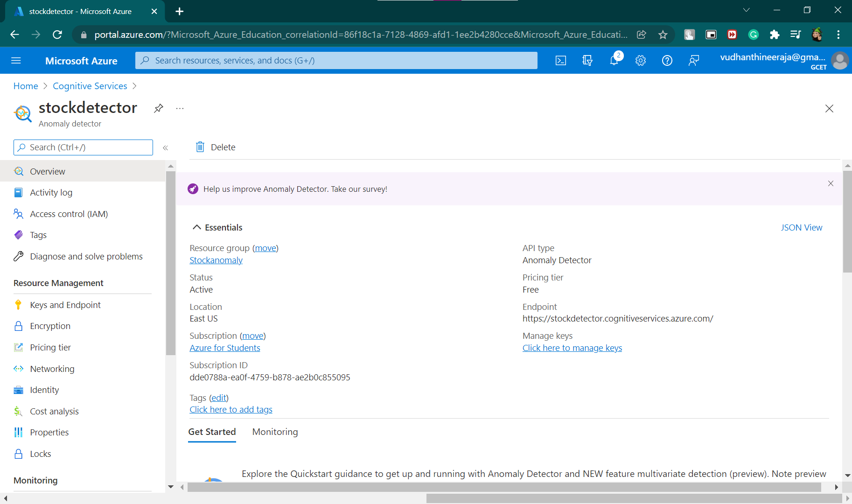
Task: Open the portal settings gear
Action: pos(640,60)
